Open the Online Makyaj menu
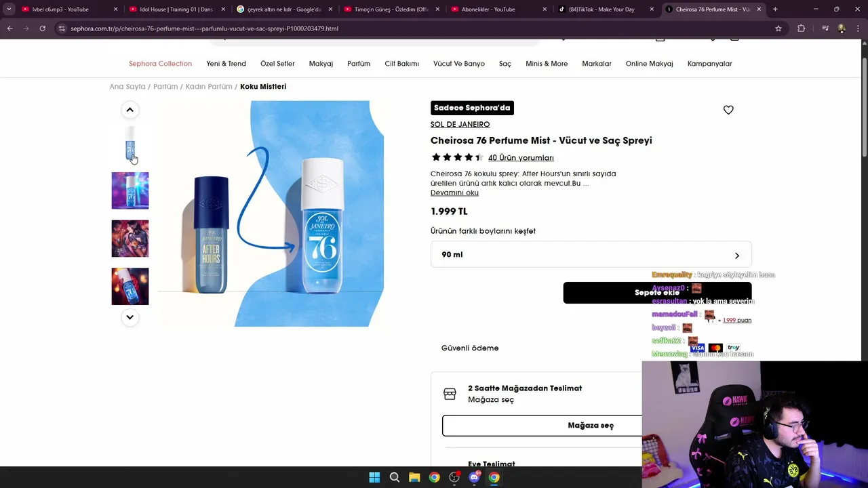Image resolution: width=868 pixels, height=488 pixels. point(649,64)
